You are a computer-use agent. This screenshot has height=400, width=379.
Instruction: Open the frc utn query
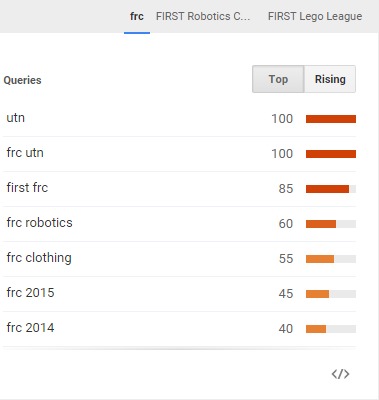(x=25, y=153)
